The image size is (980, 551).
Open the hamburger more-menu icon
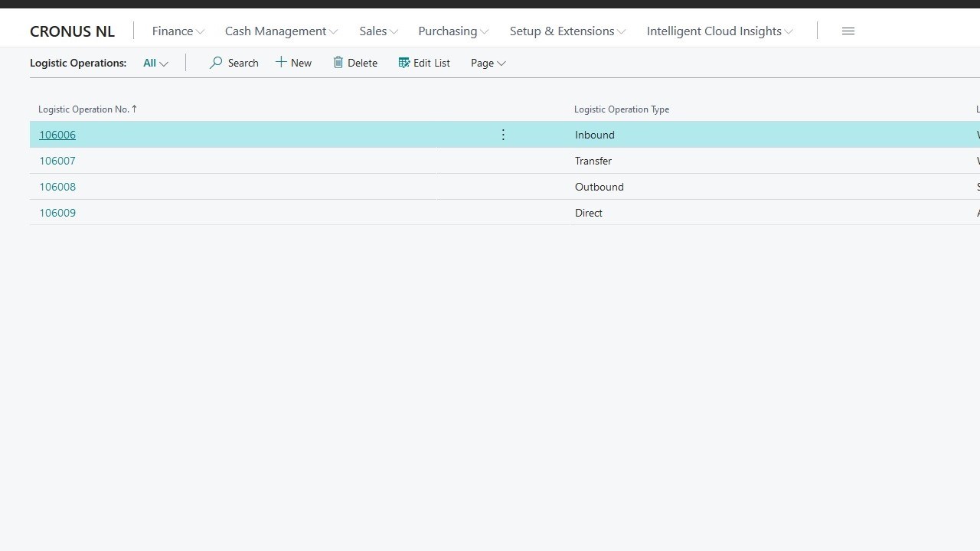tap(848, 31)
